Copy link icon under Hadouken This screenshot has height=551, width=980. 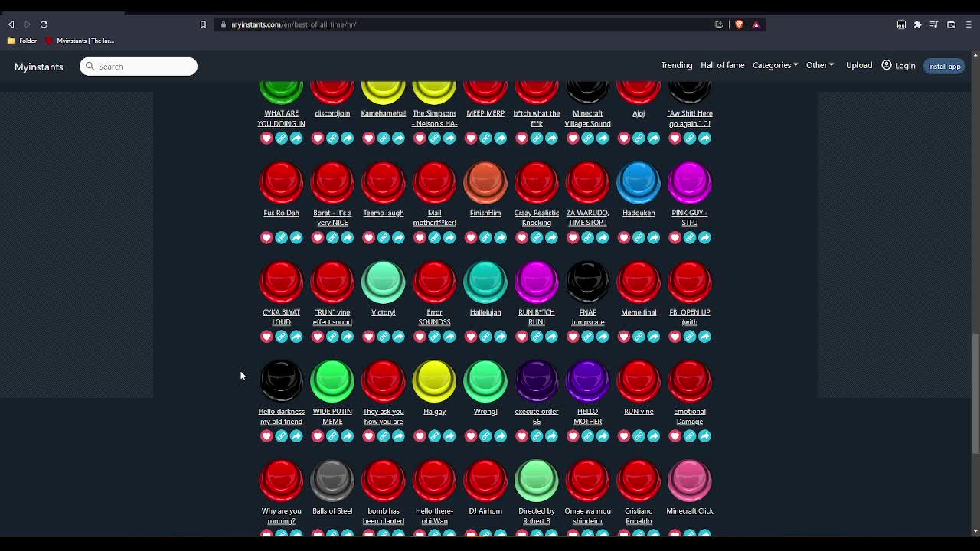click(639, 237)
